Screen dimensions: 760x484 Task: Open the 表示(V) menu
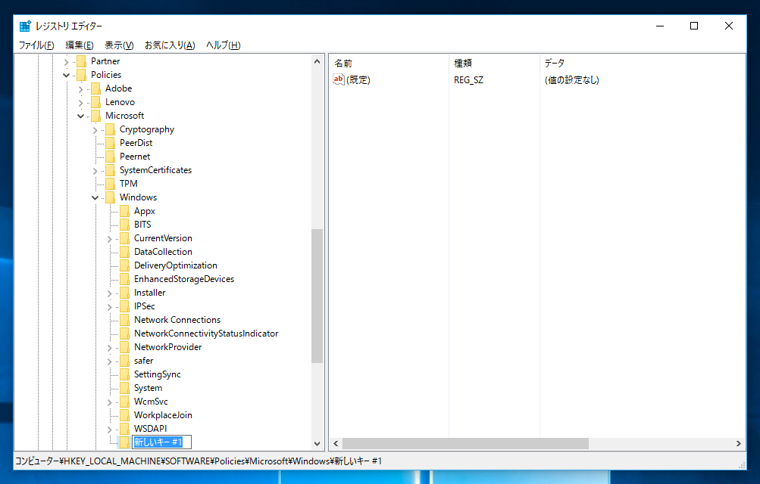point(119,45)
